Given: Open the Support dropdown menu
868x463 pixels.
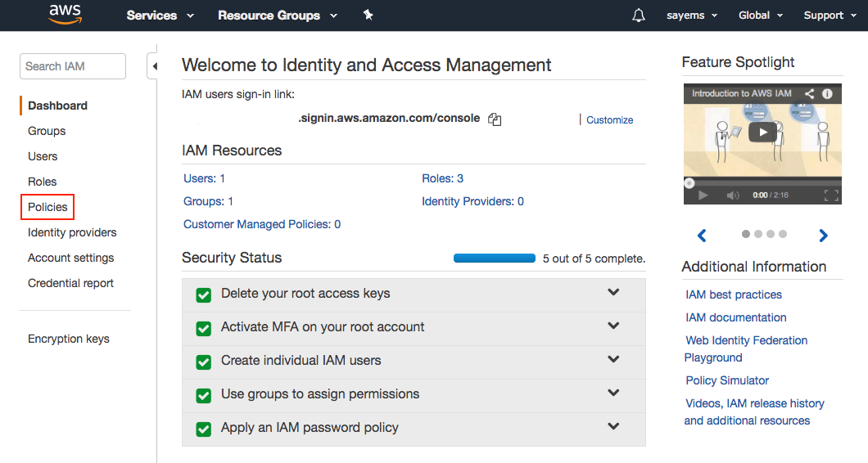Looking at the screenshot, I should [x=830, y=16].
